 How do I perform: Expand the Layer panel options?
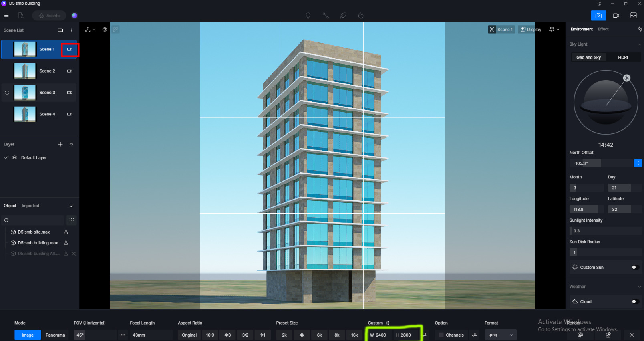click(x=71, y=144)
